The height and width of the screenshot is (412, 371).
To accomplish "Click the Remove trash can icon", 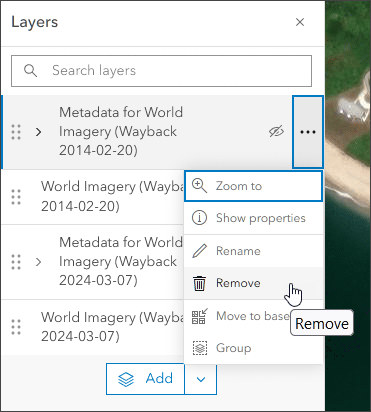I will pos(199,283).
